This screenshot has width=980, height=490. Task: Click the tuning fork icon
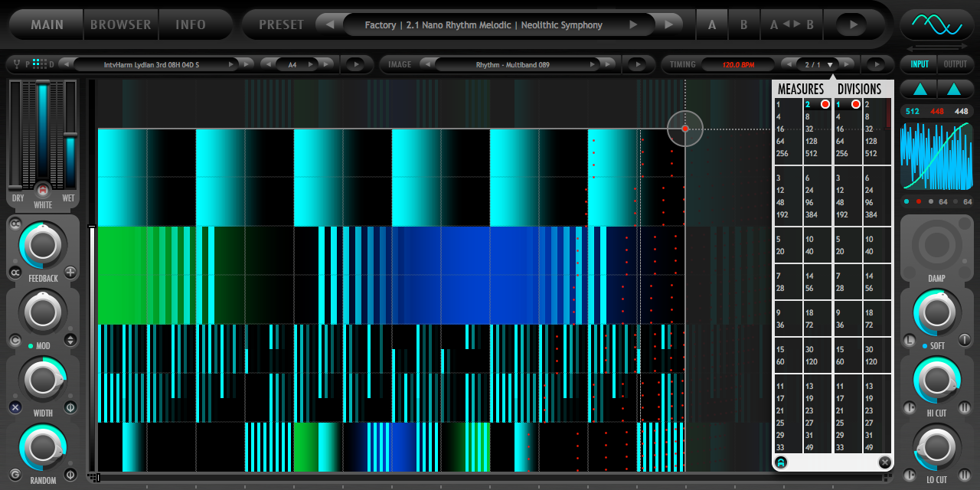tap(15, 64)
